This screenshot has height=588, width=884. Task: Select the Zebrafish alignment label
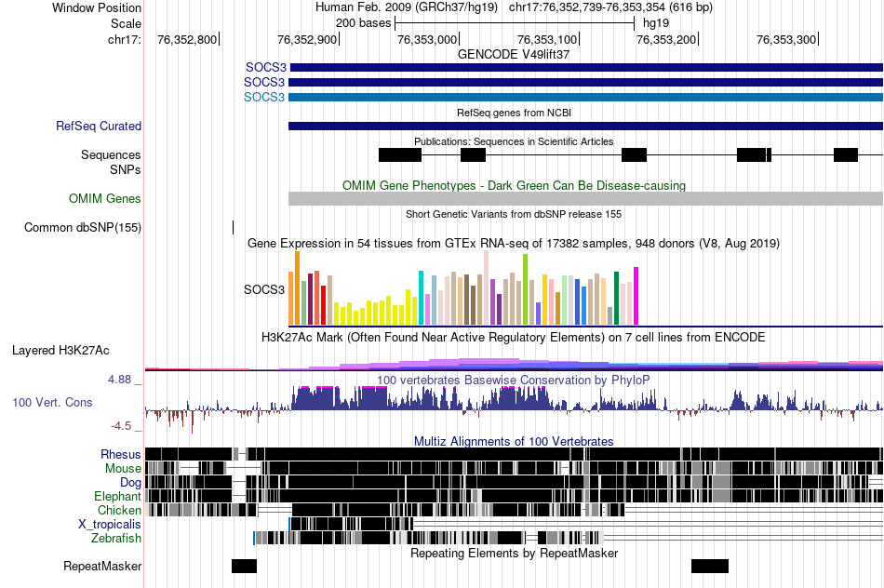tap(116, 538)
